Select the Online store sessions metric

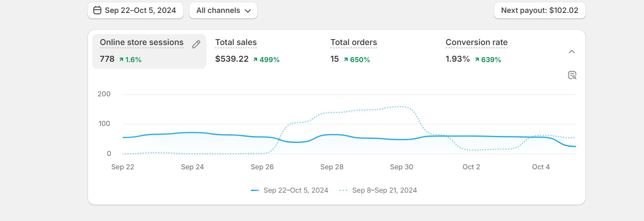(x=142, y=43)
